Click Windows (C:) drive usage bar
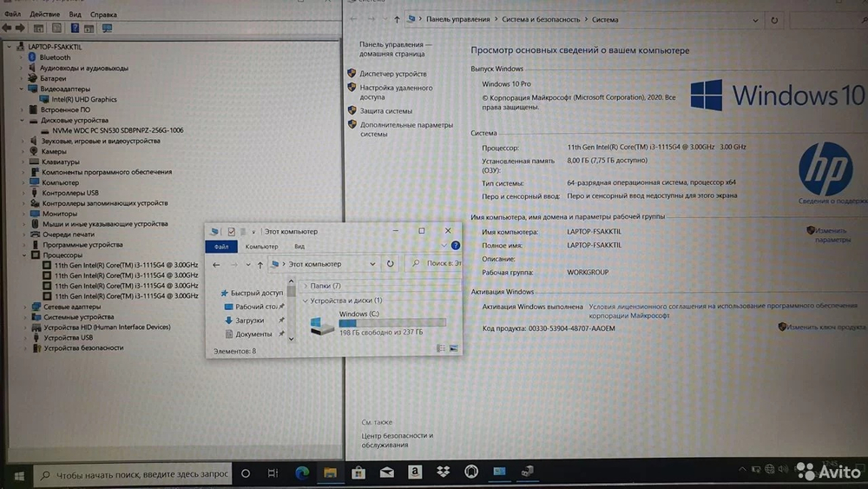The image size is (868, 489). pos(392,322)
